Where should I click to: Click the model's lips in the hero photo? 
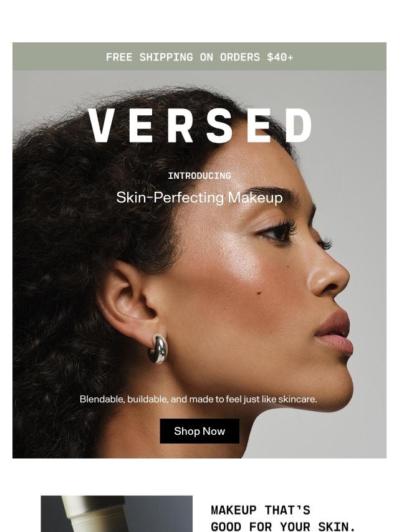coord(335,333)
